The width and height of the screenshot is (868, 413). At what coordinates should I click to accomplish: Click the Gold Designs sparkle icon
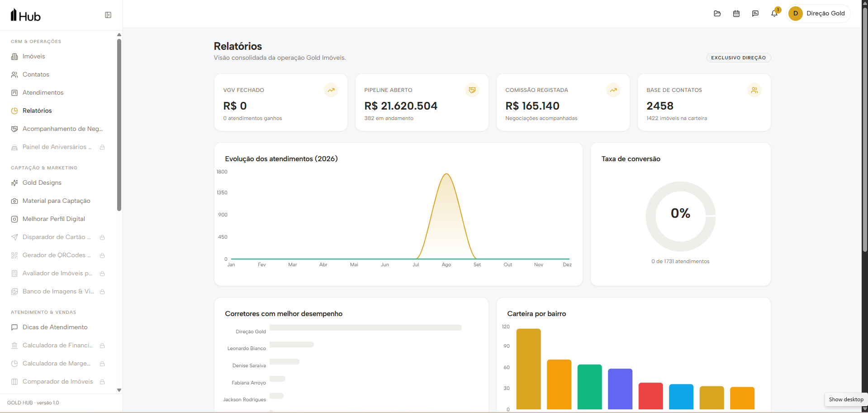coord(14,183)
